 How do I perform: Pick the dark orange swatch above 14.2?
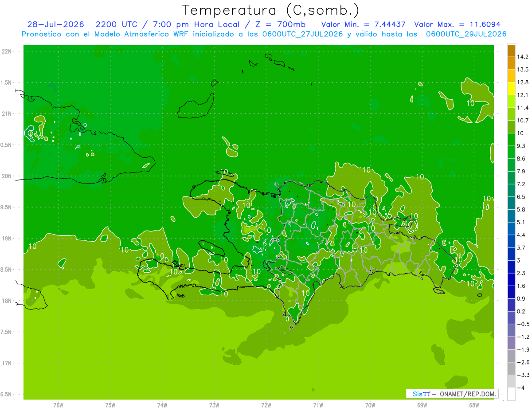(511, 51)
